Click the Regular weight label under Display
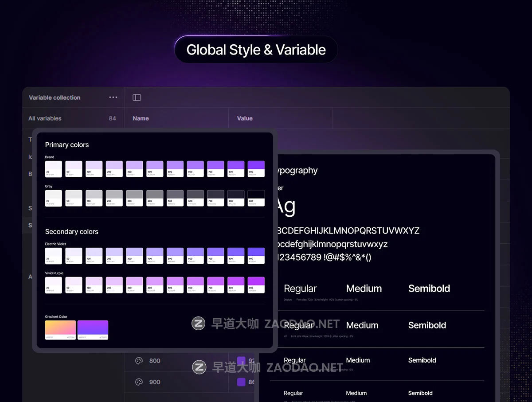This screenshot has width=532, height=402. 300,289
